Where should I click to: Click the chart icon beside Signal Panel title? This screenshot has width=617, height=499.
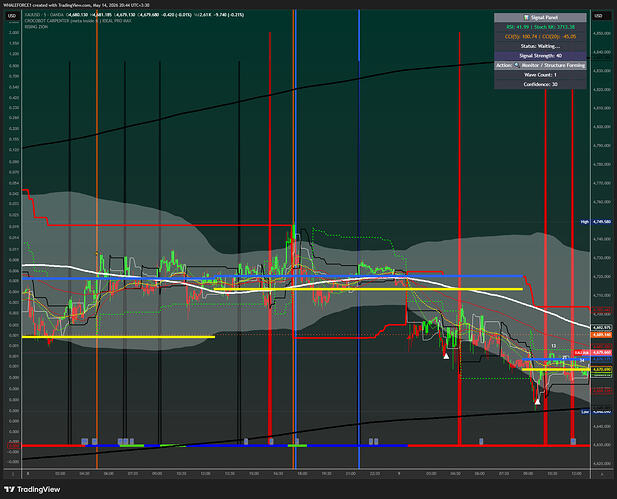click(526, 17)
